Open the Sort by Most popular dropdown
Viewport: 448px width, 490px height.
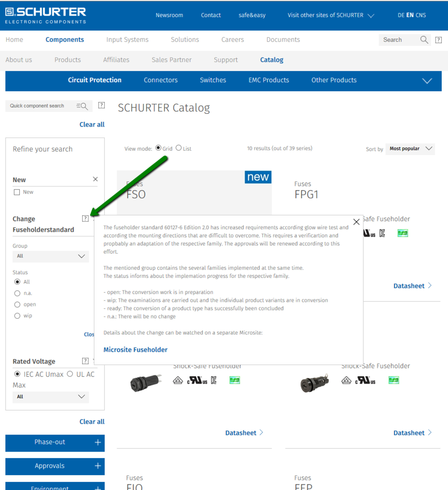[410, 149]
